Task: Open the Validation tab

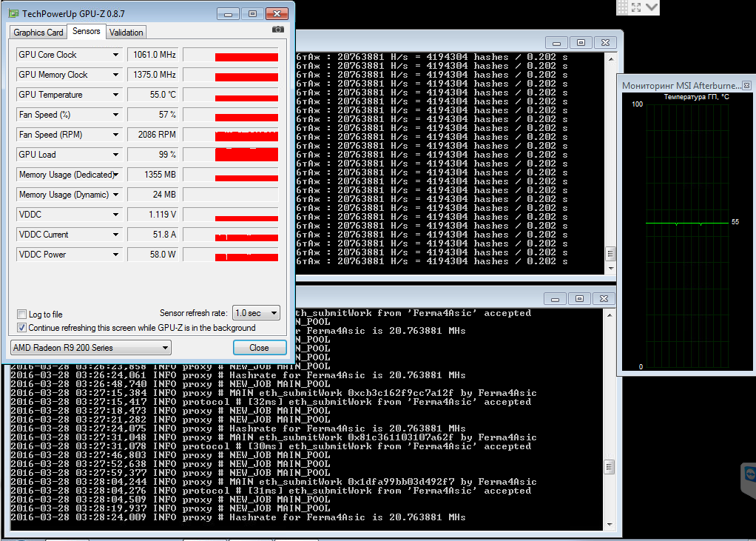Action: [126, 33]
